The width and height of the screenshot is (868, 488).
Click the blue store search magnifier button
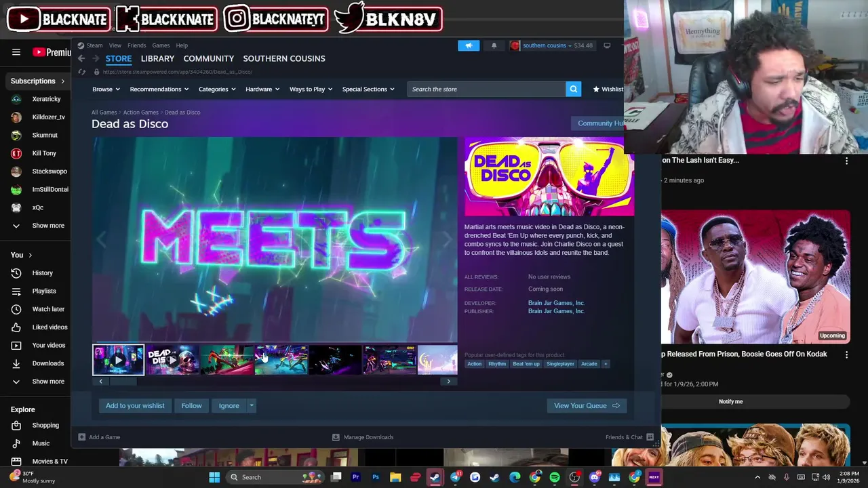[x=574, y=89]
